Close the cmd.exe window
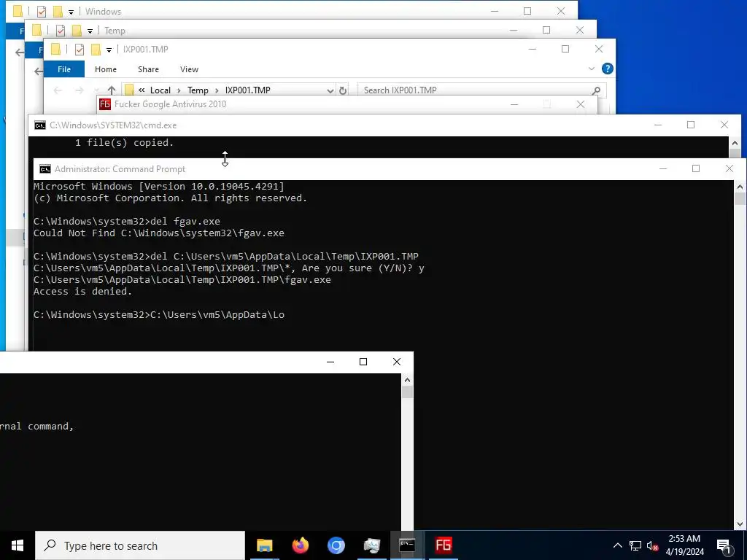Screen dimensions: 747x560 point(724,125)
